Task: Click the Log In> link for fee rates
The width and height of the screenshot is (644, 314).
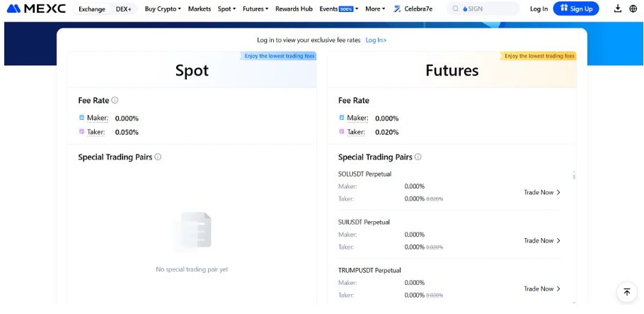Action: [376, 40]
